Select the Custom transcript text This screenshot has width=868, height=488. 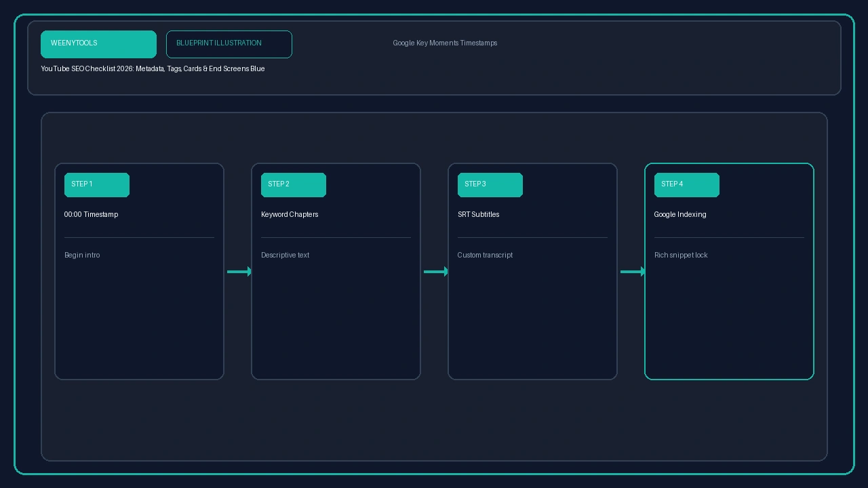pos(485,256)
